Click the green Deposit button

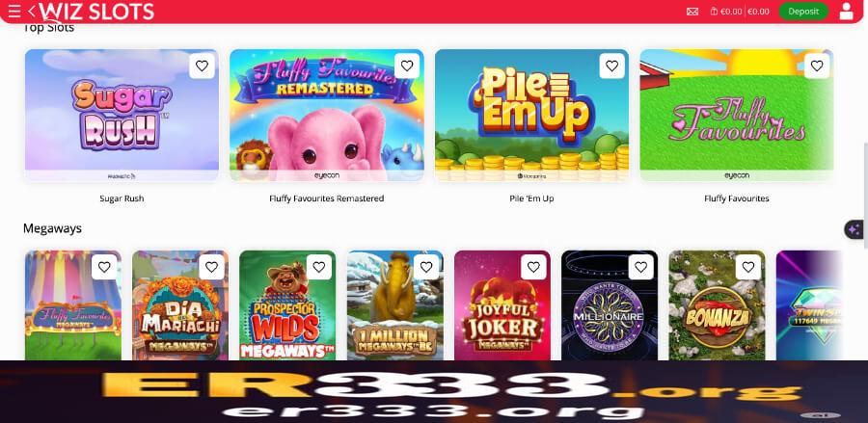coord(803,12)
